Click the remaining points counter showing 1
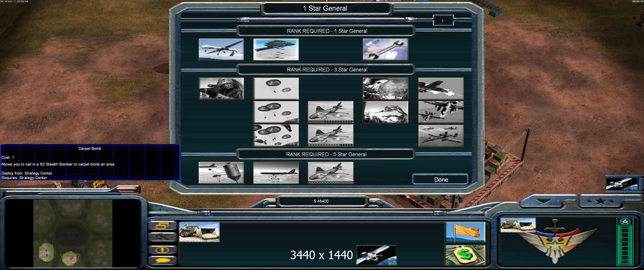Image resolution: width=644 pixels, height=270 pixels. click(x=443, y=20)
